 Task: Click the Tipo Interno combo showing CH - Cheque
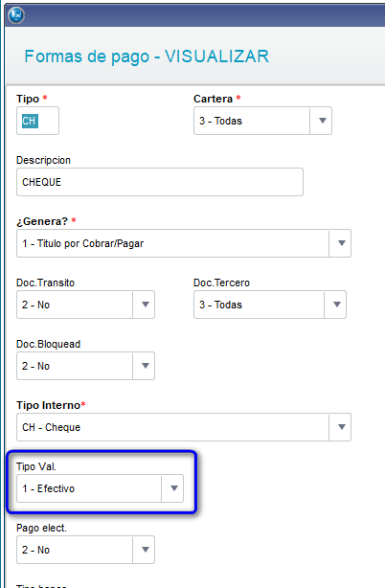click(184, 427)
